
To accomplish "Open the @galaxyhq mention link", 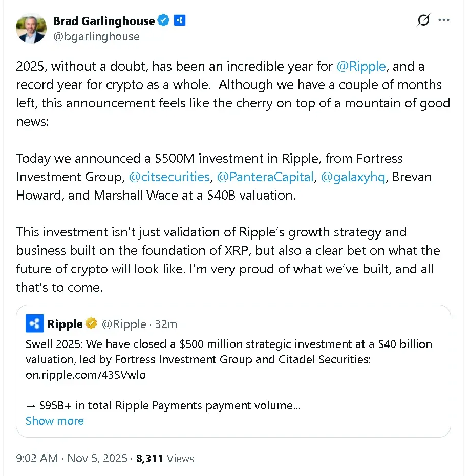I will pos(352,177).
